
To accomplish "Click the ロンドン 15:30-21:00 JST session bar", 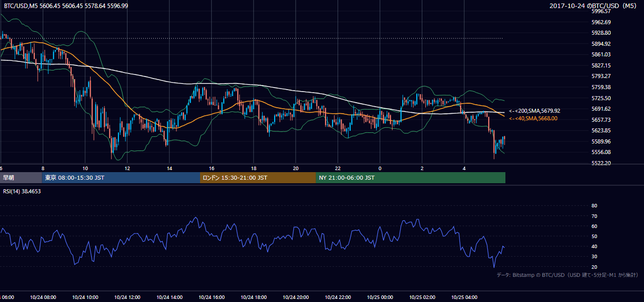I will 258,178.
